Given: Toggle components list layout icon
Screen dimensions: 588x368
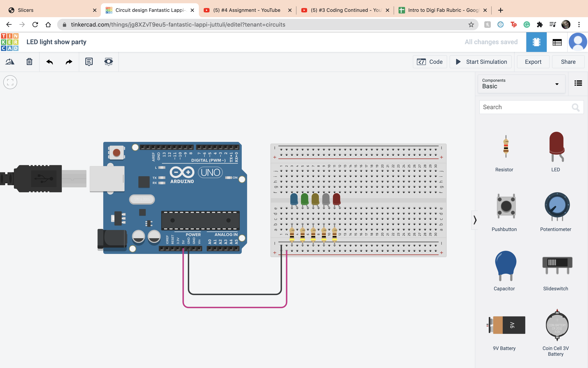Looking at the screenshot, I should coord(578,83).
